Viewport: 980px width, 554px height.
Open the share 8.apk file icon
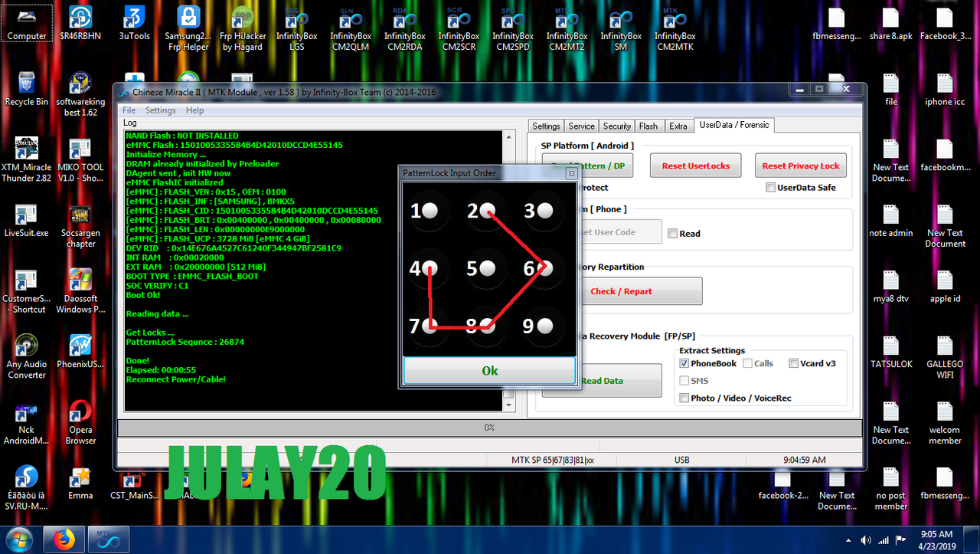pyautogui.click(x=891, y=23)
